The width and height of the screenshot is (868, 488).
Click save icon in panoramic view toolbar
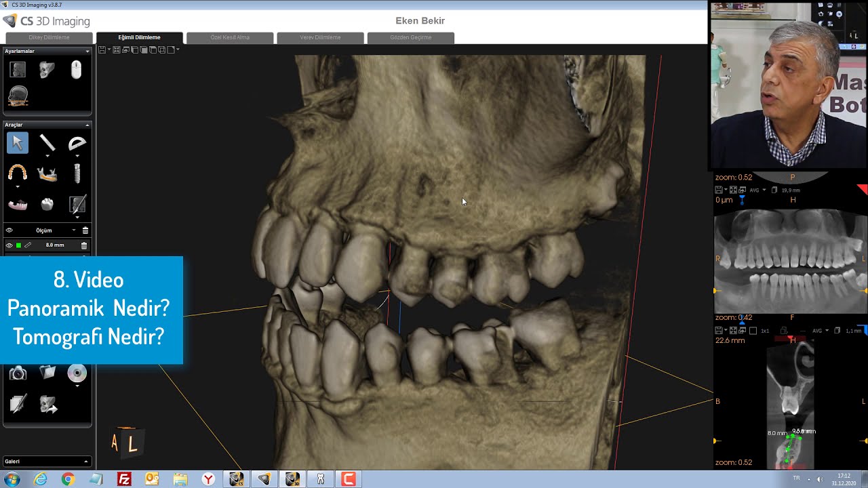719,190
